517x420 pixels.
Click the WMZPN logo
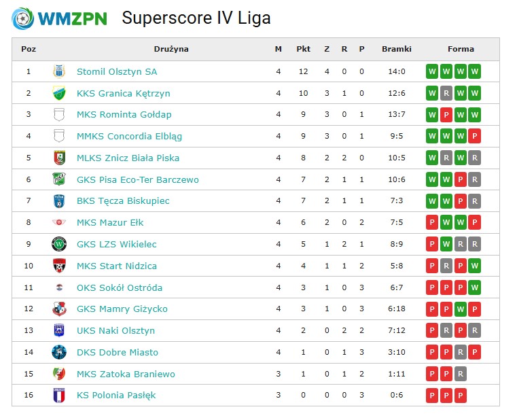59,18
